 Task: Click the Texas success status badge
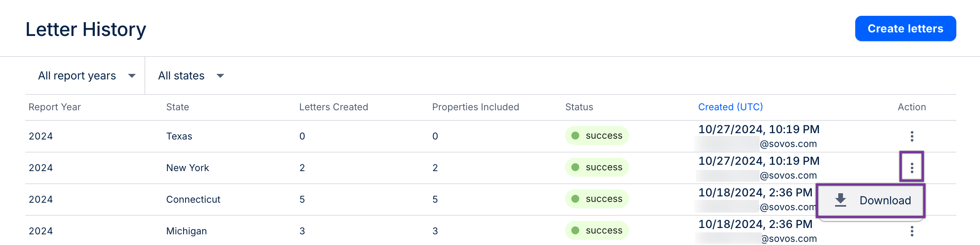[597, 136]
